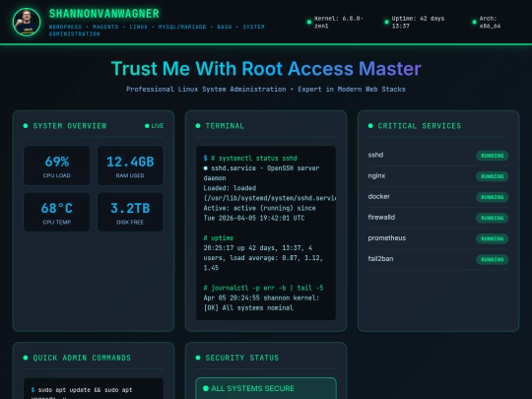Select the 69% CPU Load card

[57, 166]
